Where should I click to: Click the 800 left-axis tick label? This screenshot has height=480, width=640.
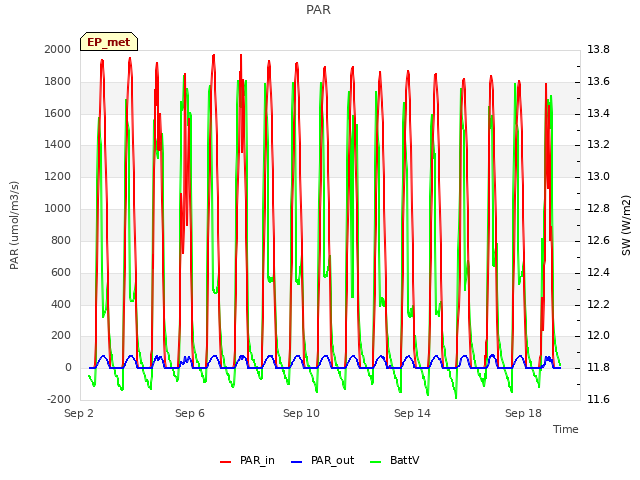pos(61,240)
